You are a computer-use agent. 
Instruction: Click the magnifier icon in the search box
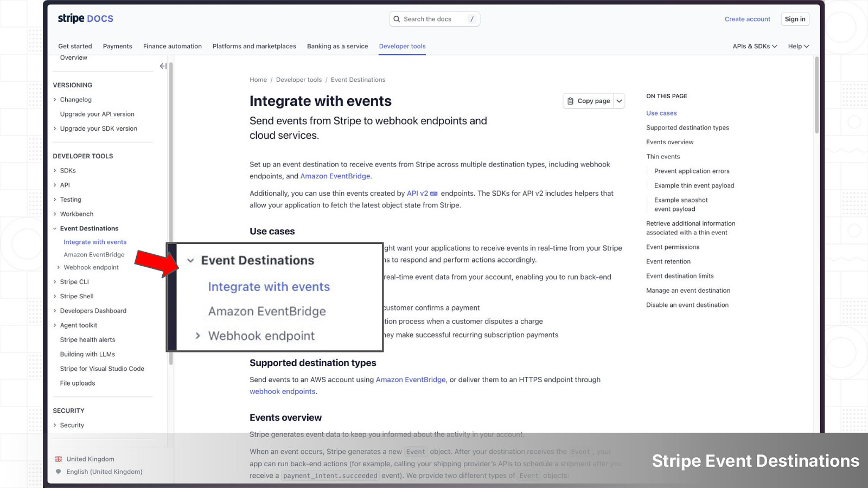pos(397,19)
